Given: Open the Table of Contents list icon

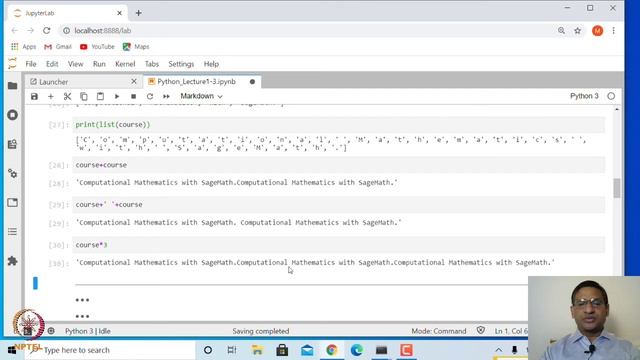Looking at the screenshot, I should click(x=13, y=232).
